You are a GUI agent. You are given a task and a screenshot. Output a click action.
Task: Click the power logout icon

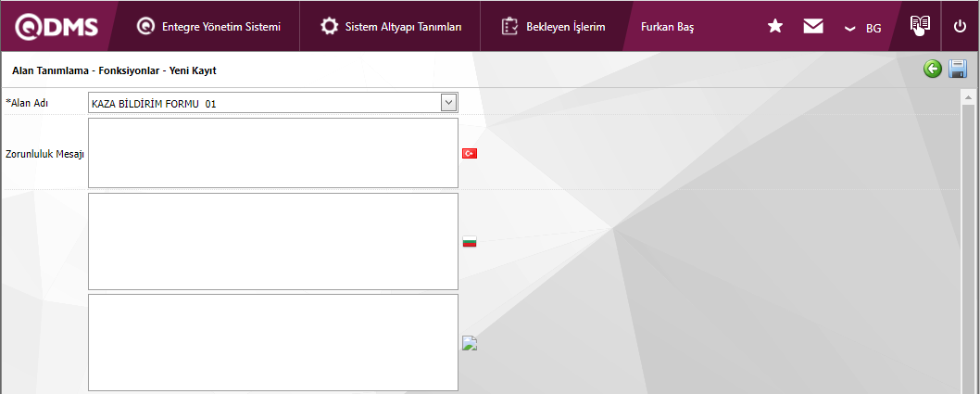pyautogui.click(x=960, y=27)
